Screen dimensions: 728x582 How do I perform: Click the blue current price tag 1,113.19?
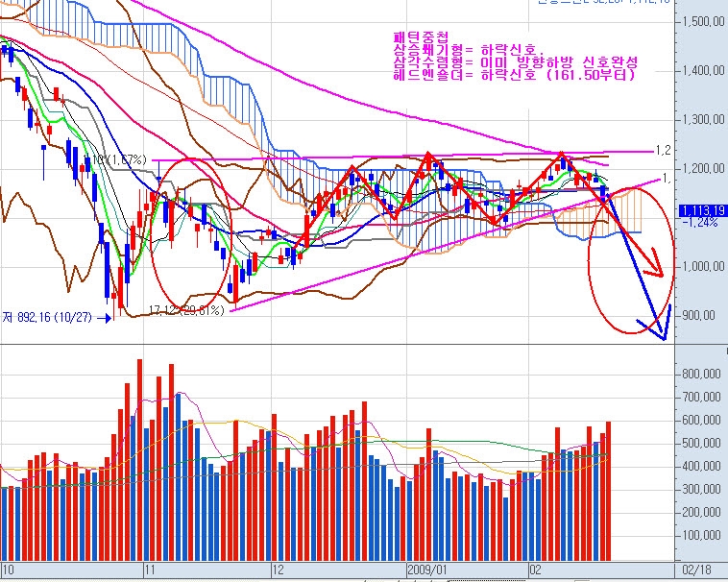click(701, 209)
